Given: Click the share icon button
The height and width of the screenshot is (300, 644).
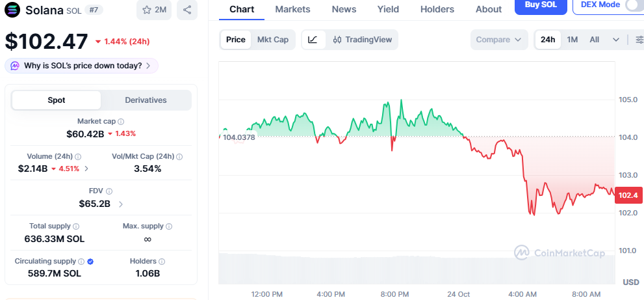Looking at the screenshot, I should tap(187, 10).
